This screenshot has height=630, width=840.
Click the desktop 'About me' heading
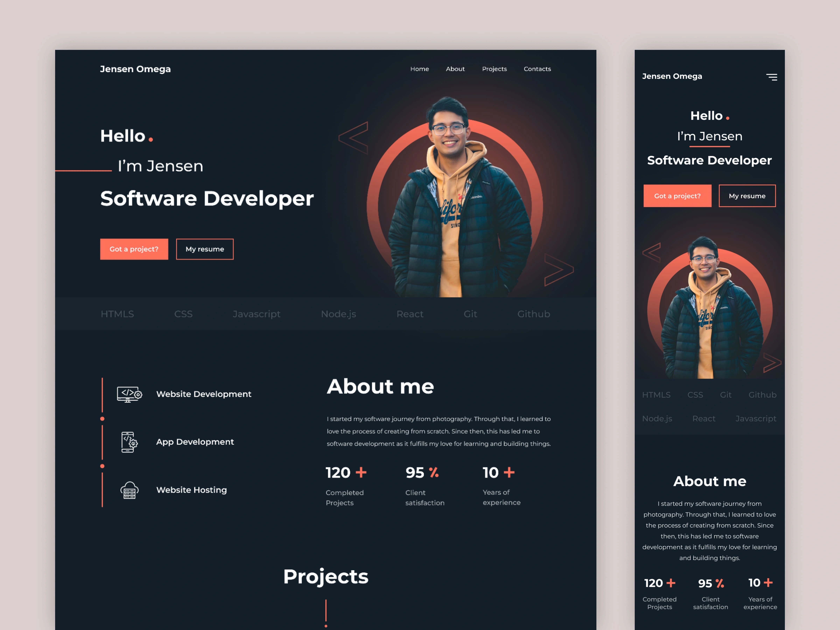click(x=380, y=387)
